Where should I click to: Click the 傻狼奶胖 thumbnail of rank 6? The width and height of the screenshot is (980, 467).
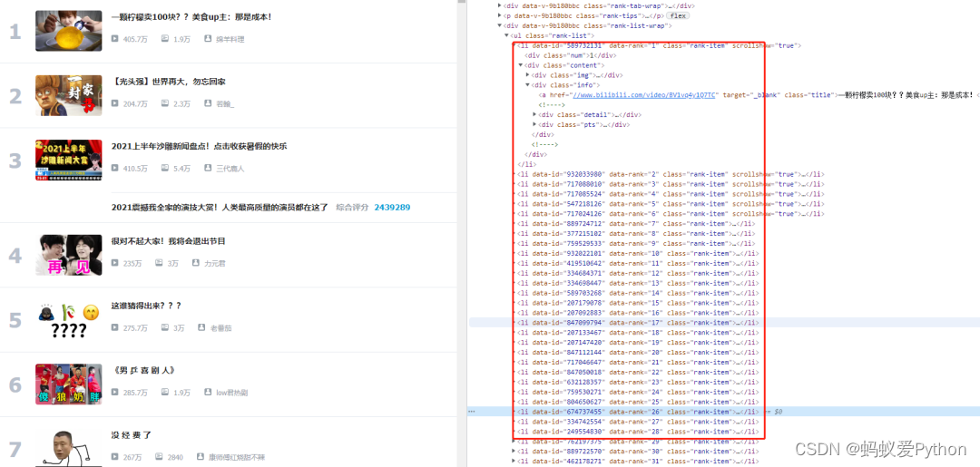point(69,384)
